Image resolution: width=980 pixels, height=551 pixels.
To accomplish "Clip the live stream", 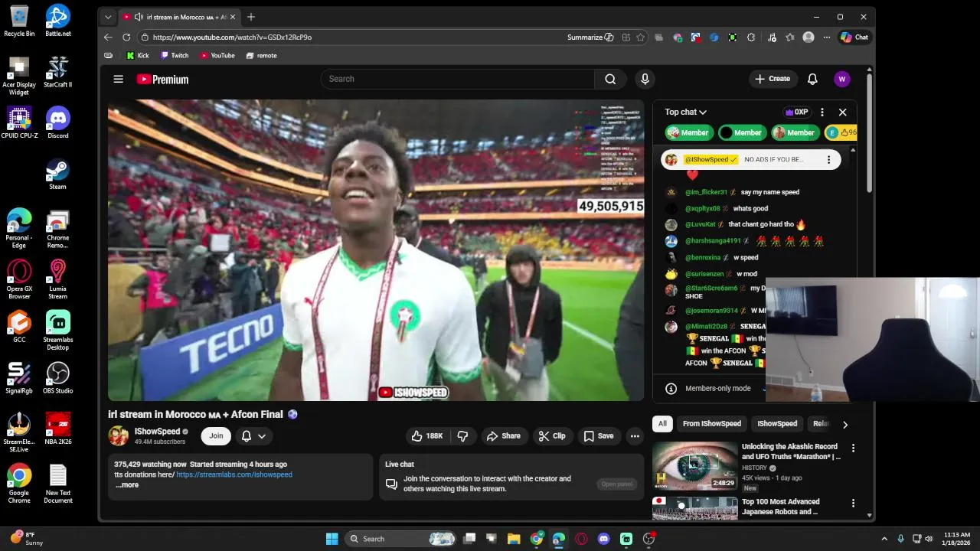I will coord(552,436).
